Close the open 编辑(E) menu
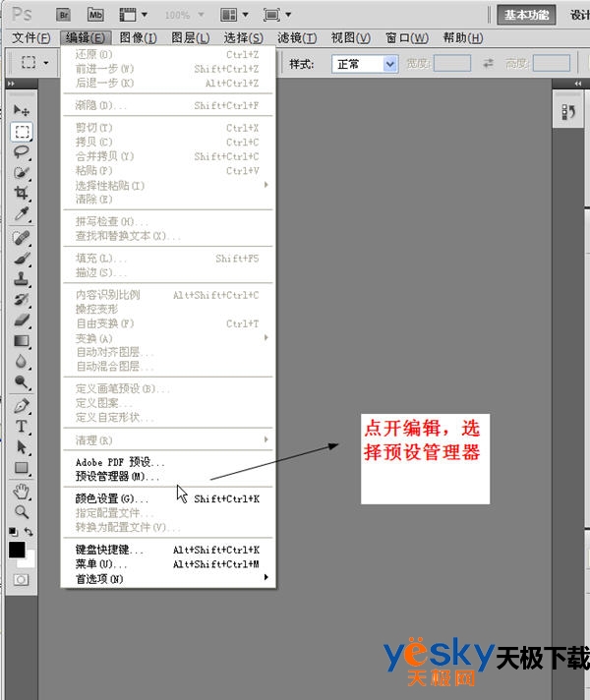 click(x=86, y=38)
